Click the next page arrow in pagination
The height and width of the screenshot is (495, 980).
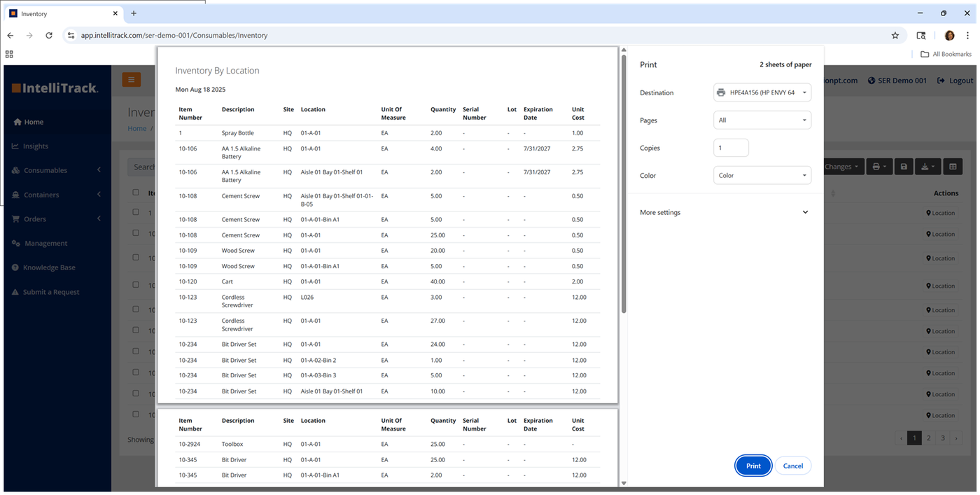tap(956, 438)
